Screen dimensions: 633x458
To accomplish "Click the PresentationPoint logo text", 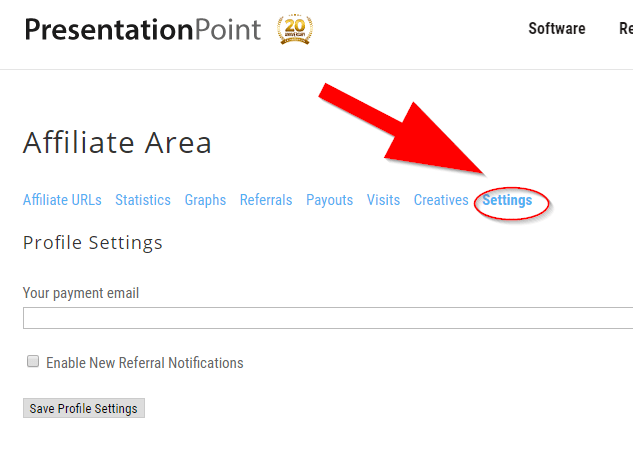I will pyautogui.click(x=142, y=30).
